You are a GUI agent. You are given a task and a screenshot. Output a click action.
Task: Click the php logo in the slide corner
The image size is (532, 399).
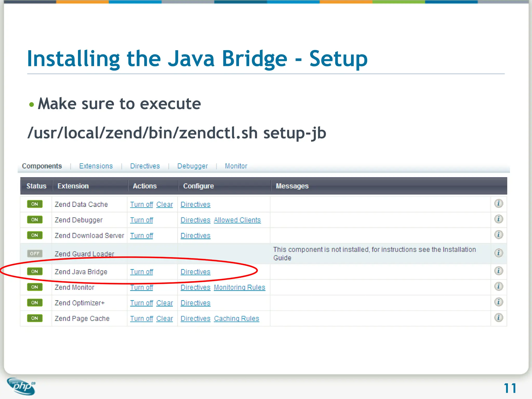tap(21, 386)
